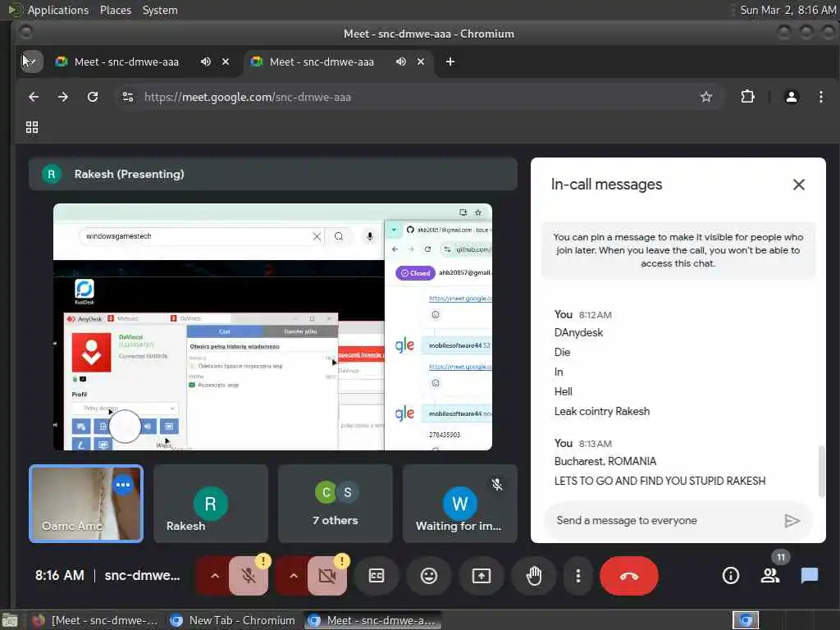Raise your hand in the meeting

click(x=533, y=576)
